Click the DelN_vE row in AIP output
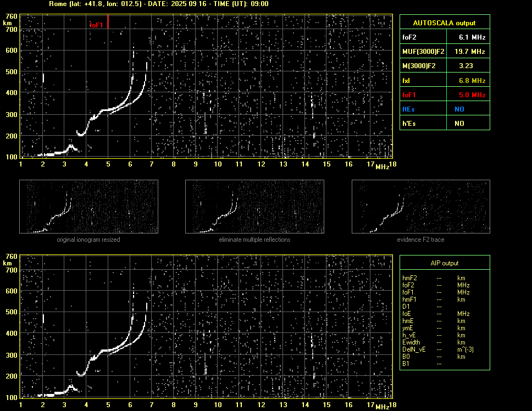This screenshot has width=532, height=411. pyautogui.click(x=438, y=349)
